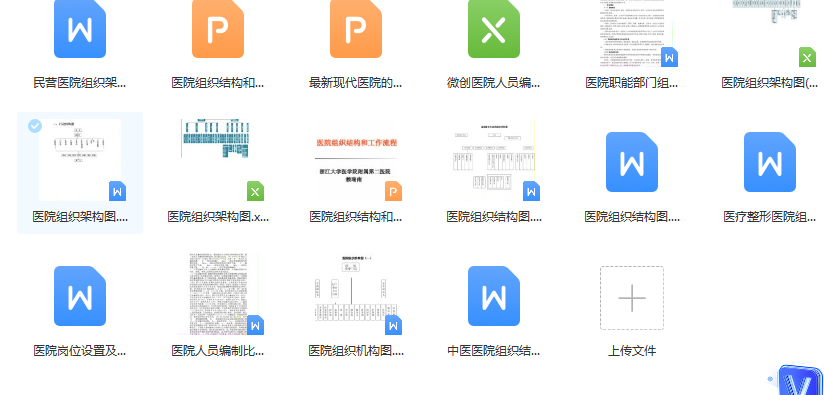The height and width of the screenshot is (395, 824).
Task: Open thumbnail of 医院职能部门组… document
Action: 632,33
